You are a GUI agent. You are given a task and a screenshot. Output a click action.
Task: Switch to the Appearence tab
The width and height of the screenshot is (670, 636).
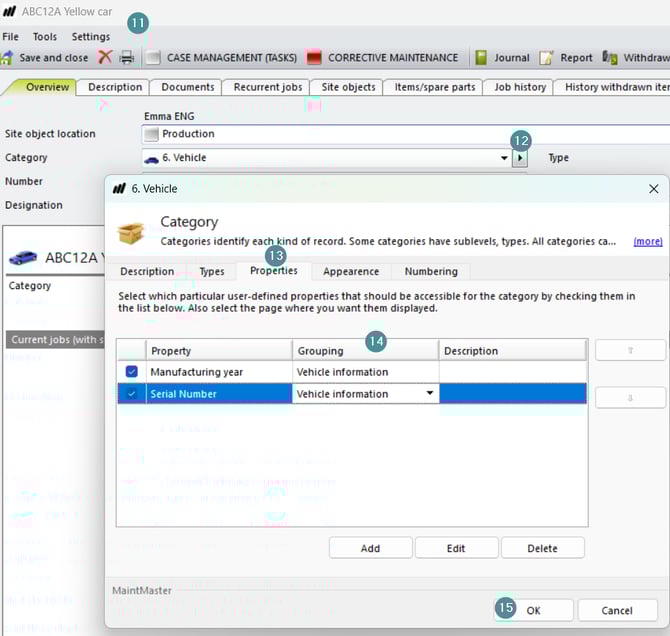[x=351, y=272]
